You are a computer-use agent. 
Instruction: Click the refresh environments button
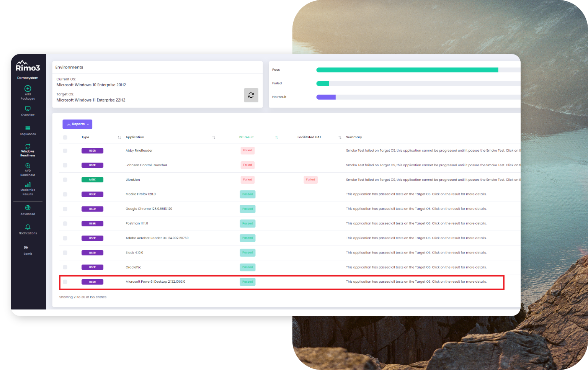[251, 95]
